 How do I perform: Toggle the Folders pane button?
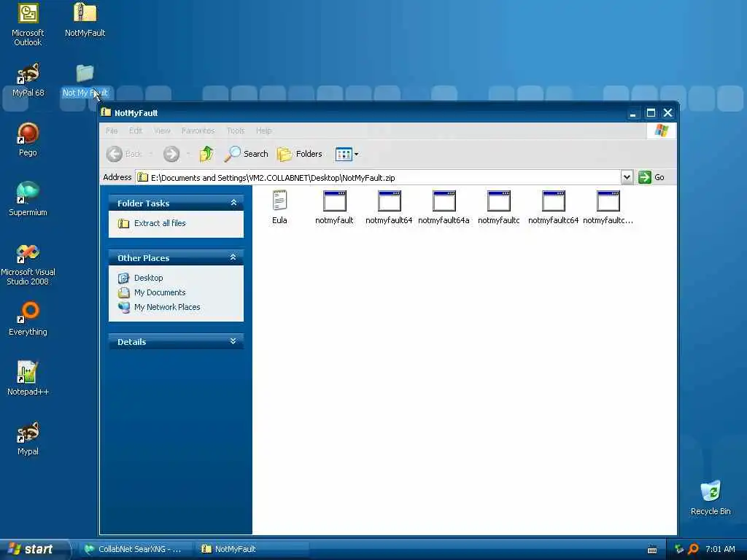[x=300, y=154]
